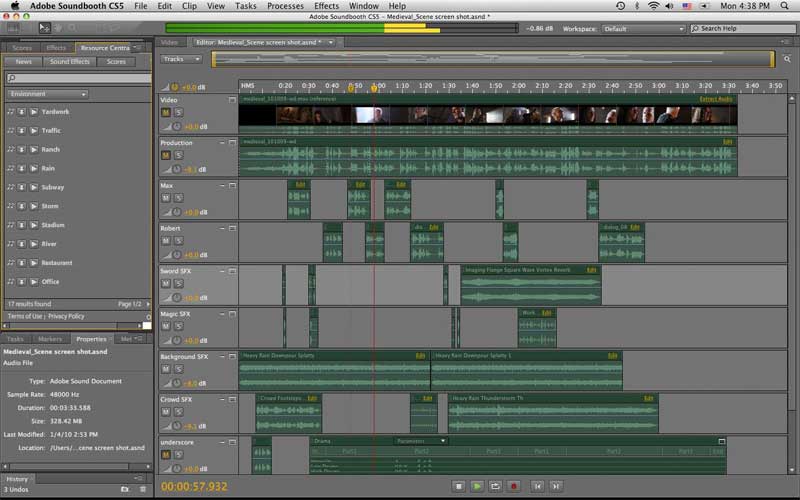The image size is (800, 500).
Task: Download the Traffic sound effect
Action: click(x=21, y=130)
